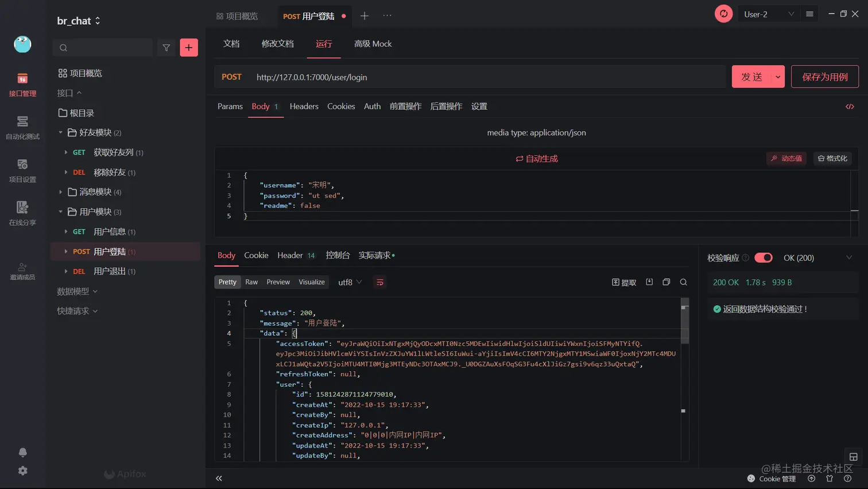This screenshot has width=868, height=489.
Task: Open the 项目概览 tab
Action: click(x=237, y=16)
